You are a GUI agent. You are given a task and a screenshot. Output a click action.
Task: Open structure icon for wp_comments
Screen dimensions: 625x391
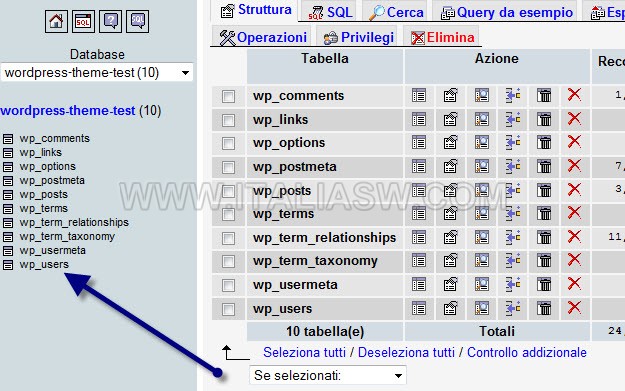(450, 96)
